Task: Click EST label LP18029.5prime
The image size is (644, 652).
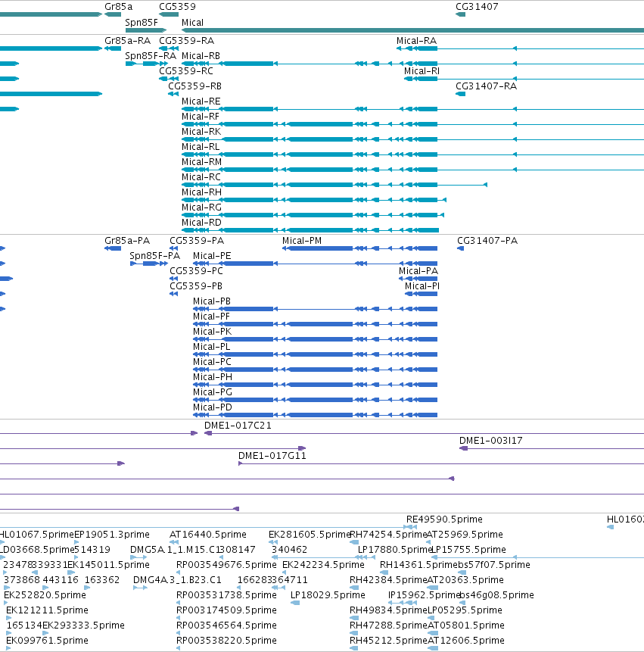Action: [x=328, y=595]
